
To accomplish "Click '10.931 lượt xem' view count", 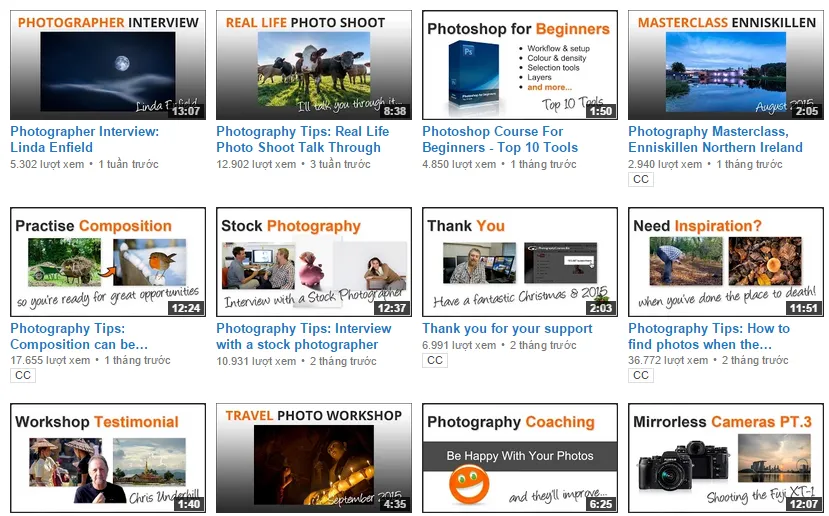I will click(256, 361).
